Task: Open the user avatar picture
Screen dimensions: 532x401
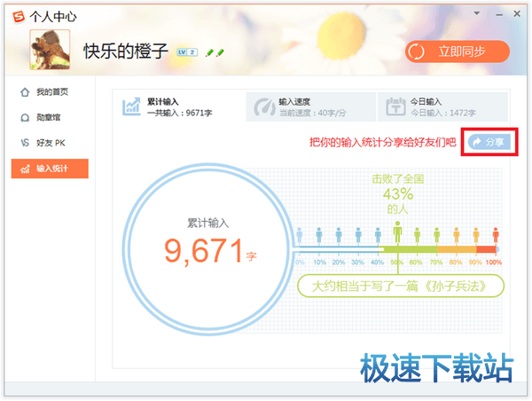Action: pos(50,49)
